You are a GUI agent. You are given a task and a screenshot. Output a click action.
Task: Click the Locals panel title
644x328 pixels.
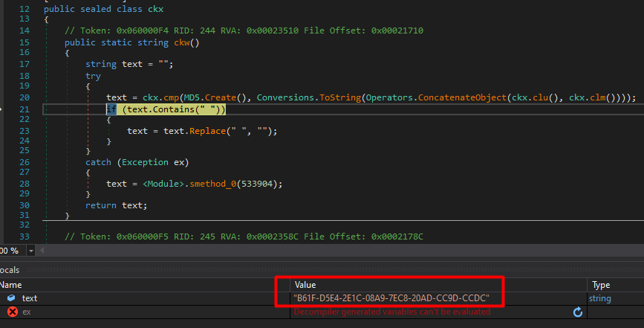pyautogui.click(x=10, y=270)
